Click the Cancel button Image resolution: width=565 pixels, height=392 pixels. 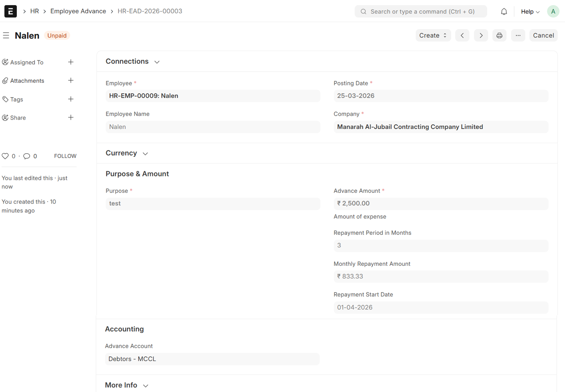tap(543, 35)
